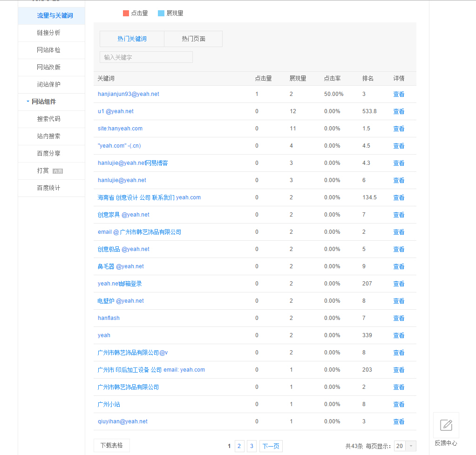Open keyword 电壁炉 @yeah.net link
476x455 pixels.
(x=121, y=301)
